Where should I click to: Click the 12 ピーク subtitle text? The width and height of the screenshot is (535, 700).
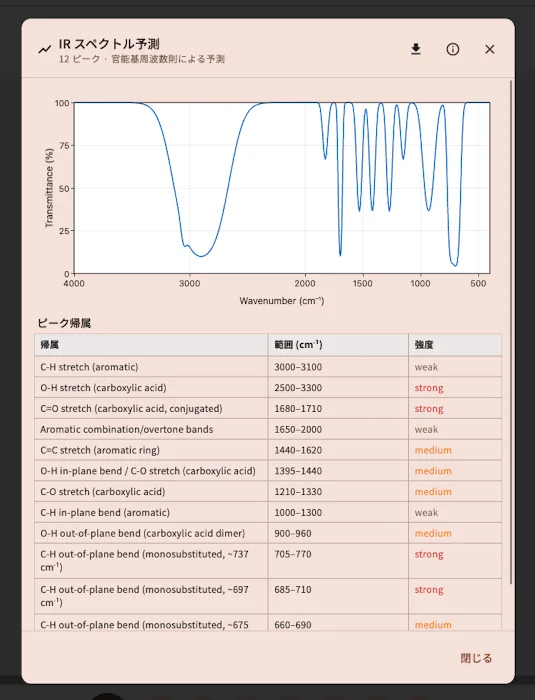(142, 59)
